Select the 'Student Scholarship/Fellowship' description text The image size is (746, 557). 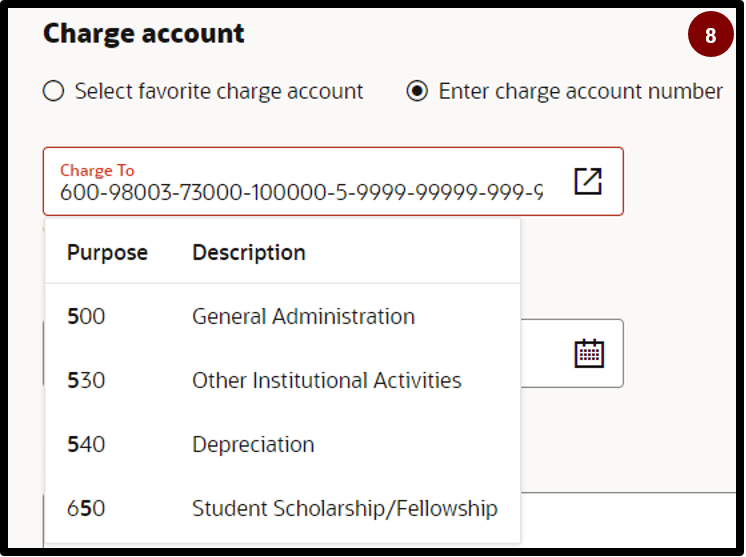[344, 508]
